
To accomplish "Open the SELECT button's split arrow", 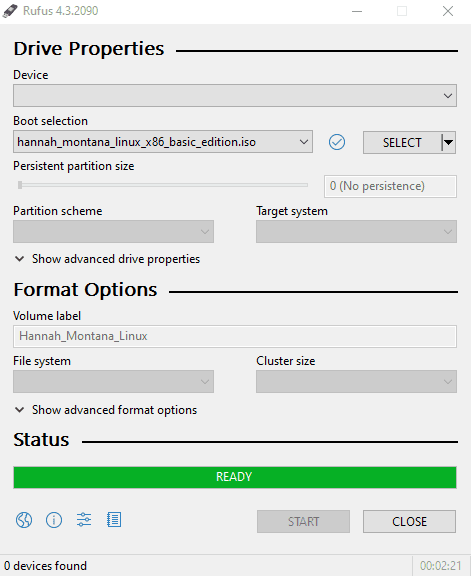I will point(449,142).
